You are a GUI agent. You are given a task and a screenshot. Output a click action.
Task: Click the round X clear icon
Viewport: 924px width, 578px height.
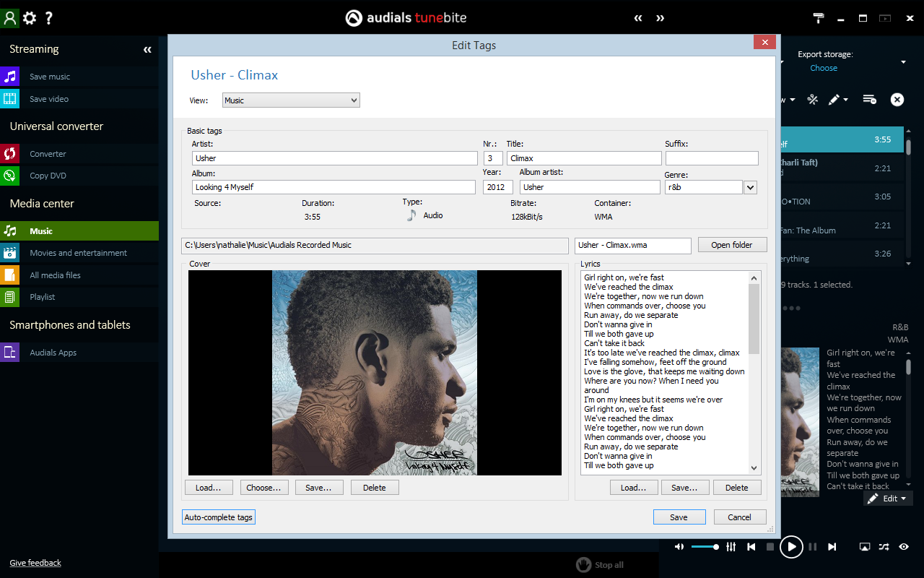[x=897, y=100]
